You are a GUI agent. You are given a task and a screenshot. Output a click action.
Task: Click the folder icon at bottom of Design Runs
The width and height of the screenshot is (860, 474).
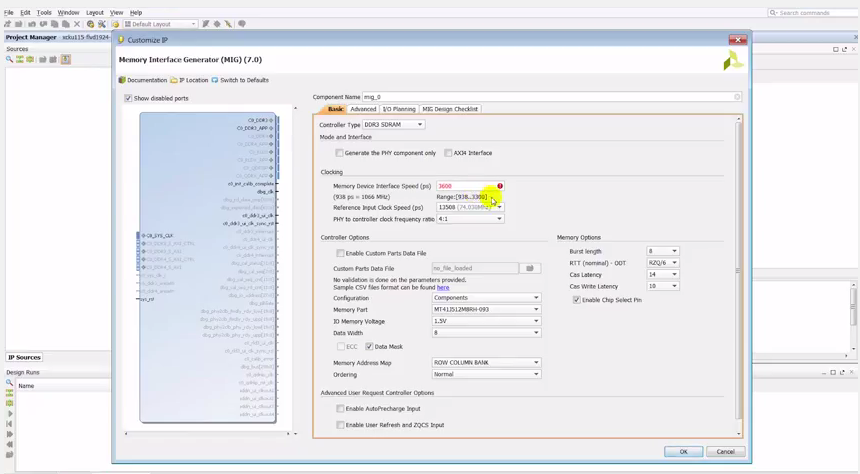(x=9, y=455)
